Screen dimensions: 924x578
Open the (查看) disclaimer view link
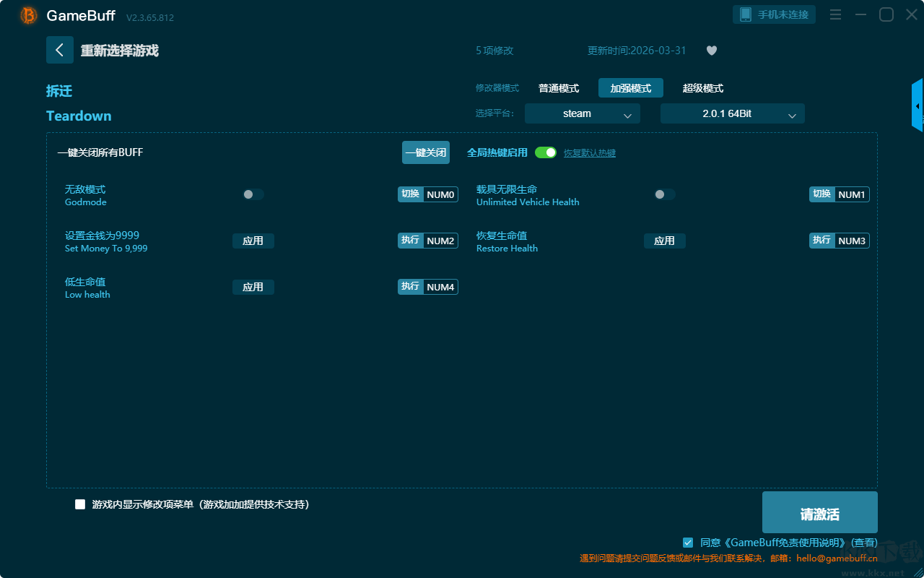(864, 542)
